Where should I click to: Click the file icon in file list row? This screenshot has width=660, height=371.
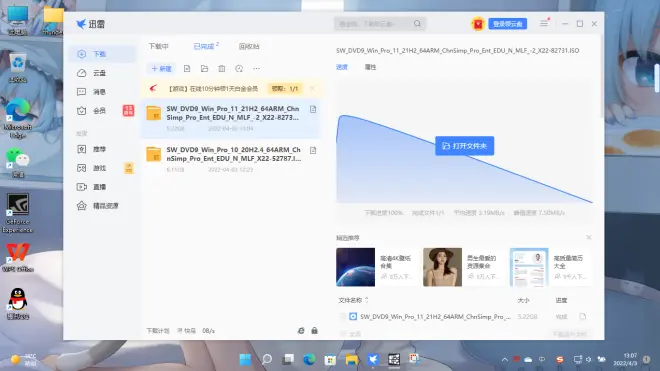[583, 316]
